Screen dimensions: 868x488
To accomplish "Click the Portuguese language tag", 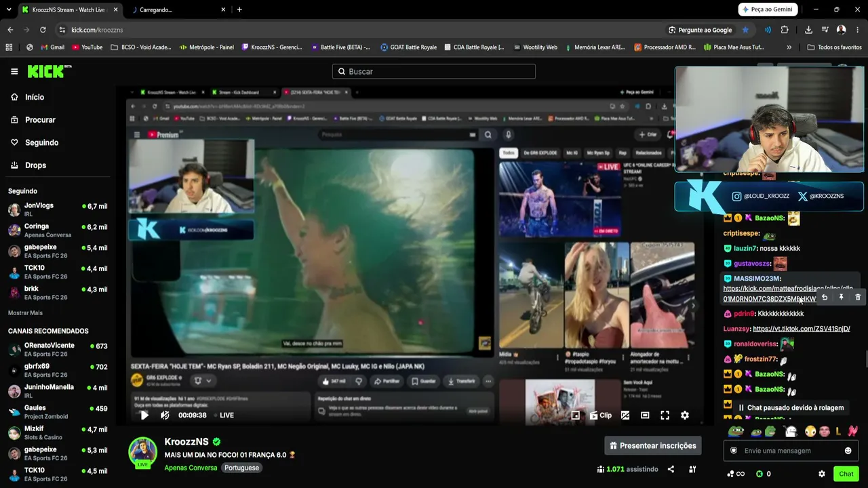I will point(242,468).
